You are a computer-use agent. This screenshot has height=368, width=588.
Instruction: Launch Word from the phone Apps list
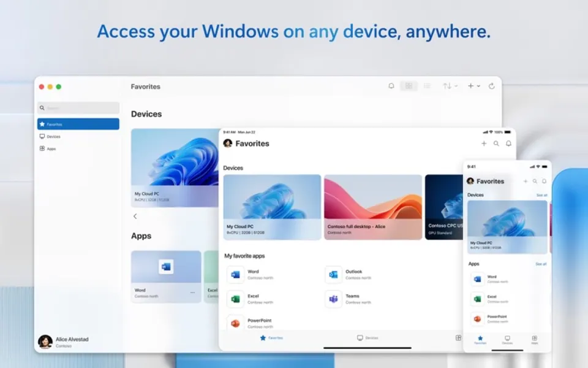(489, 279)
